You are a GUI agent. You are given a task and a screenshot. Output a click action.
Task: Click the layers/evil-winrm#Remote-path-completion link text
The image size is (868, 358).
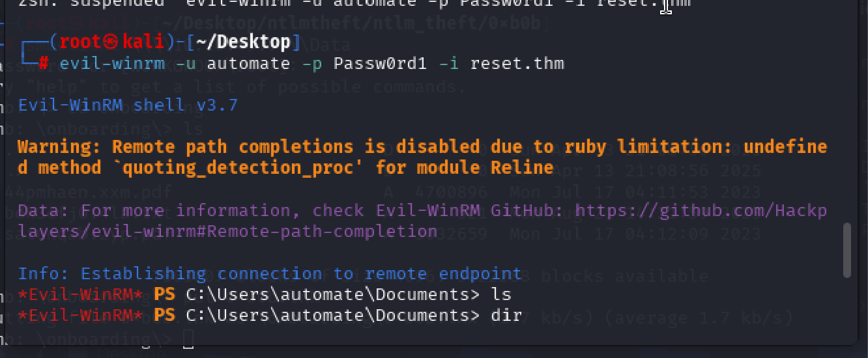pos(227,231)
